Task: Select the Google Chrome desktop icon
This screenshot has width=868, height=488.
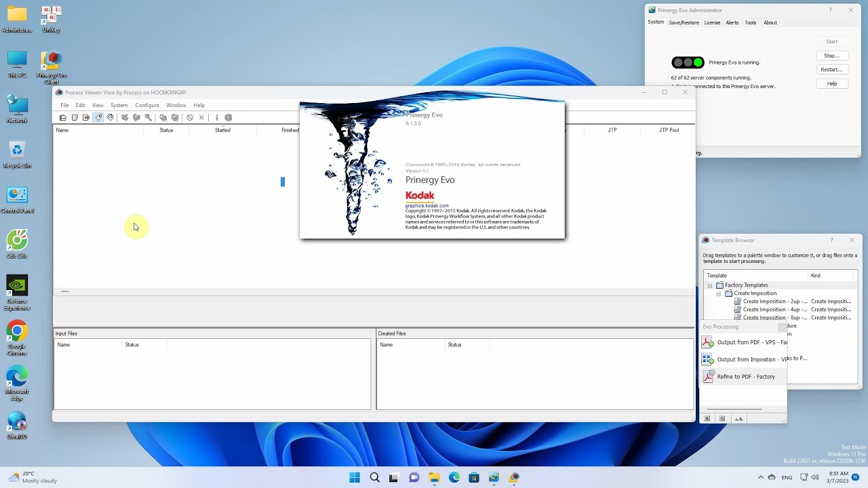Action: [17, 339]
